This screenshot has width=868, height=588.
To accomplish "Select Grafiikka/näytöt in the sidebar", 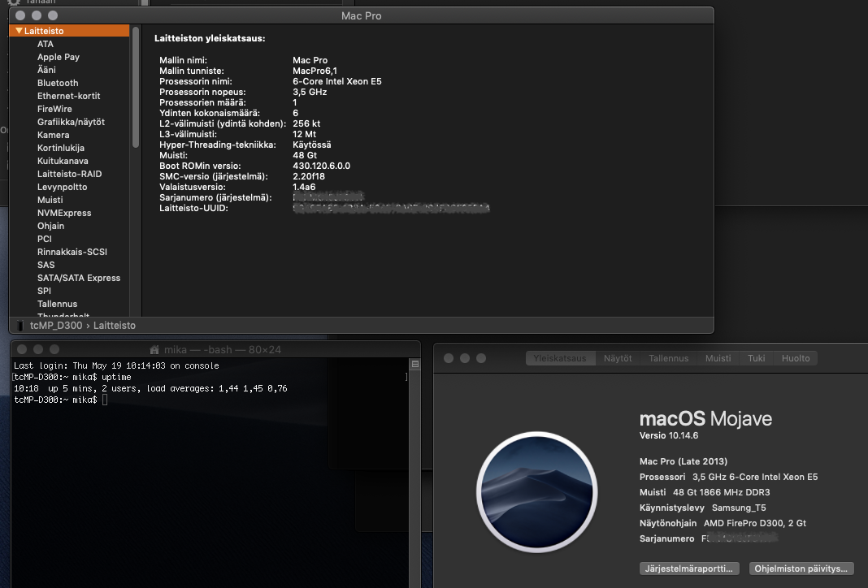I will [x=71, y=122].
